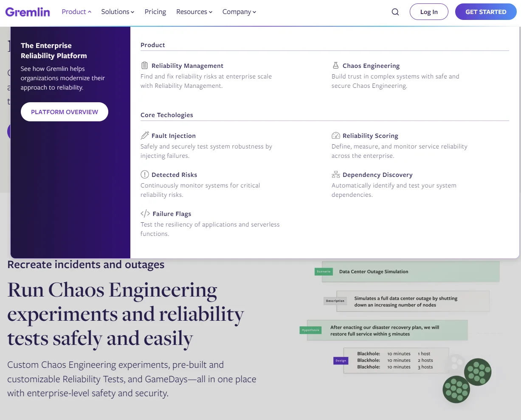Click "Find and fix reliability risks" description
This screenshot has height=420, width=521.
[x=206, y=81]
